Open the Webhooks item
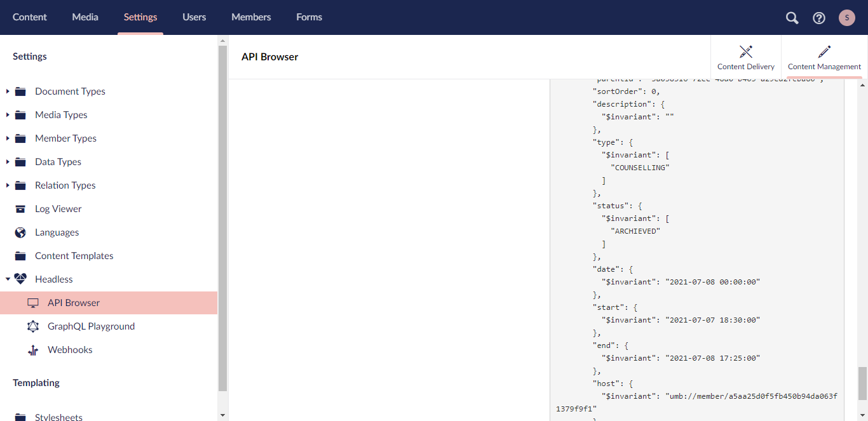The height and width of the screenshot is (421, 868). click(x=70, y=350)
